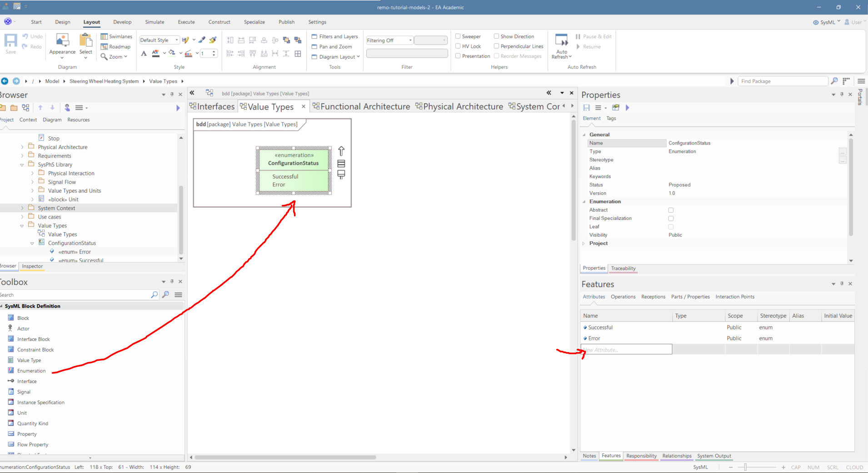Open the Operations features tab
Screen dimensions: 868x473
pyautogui.click(x=623, y=297)
